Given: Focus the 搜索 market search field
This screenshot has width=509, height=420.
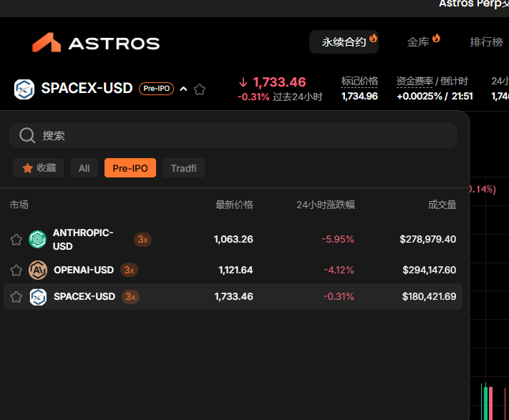Looking at the screenshot, I should (x=233, y=135).
